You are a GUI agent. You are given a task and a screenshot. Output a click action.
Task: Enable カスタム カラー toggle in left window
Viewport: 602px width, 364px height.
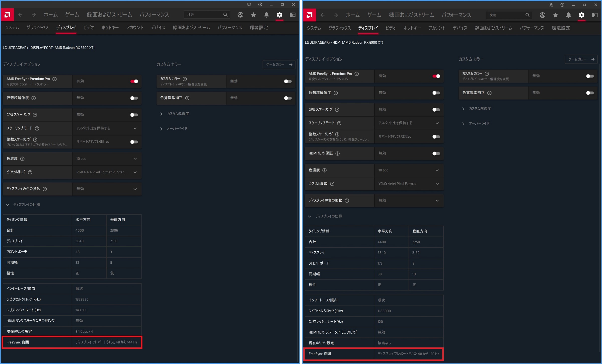pyautogui.click(x=288, y=81)
